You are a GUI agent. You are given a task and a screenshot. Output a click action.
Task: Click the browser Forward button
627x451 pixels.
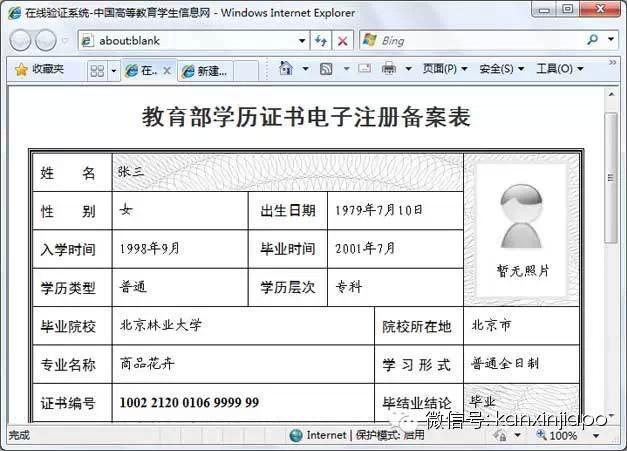coord(46,41)
